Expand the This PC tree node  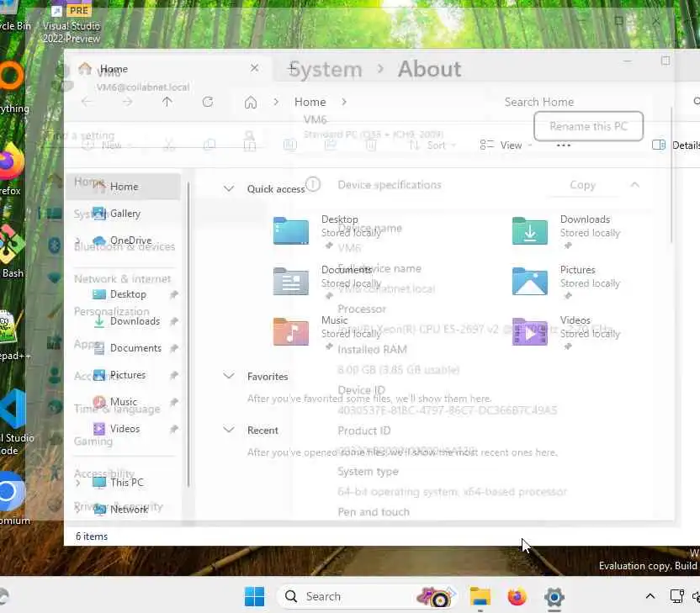pos(78,483)
